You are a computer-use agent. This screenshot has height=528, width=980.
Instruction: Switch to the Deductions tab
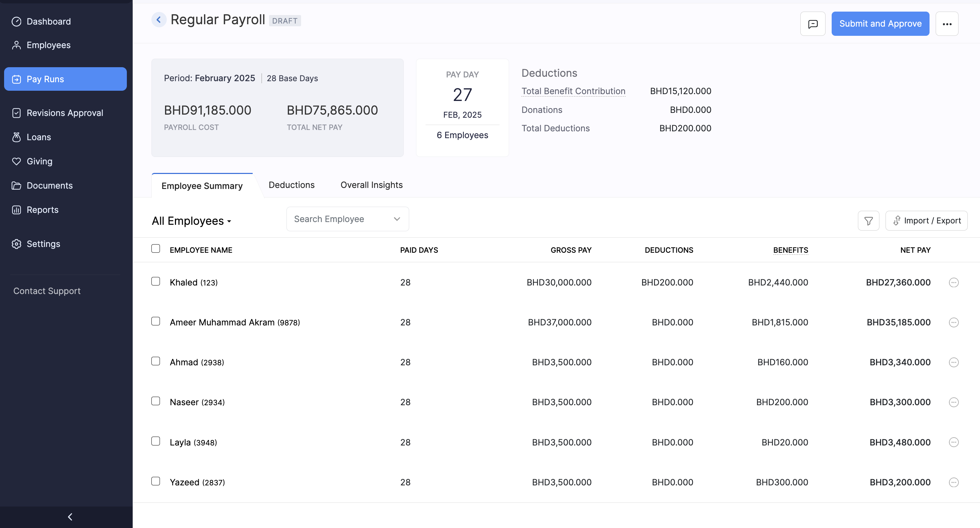(x=292, y=185)
